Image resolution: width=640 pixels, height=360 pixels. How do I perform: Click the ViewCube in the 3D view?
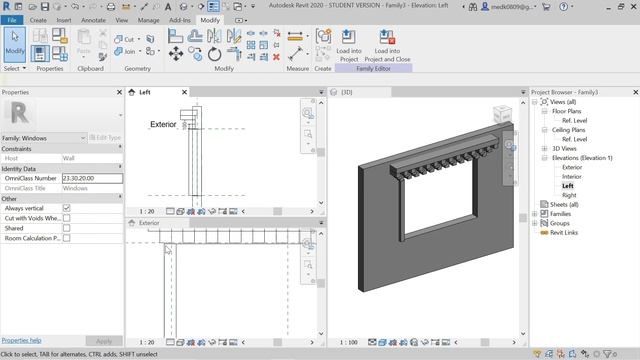point(502,114)
